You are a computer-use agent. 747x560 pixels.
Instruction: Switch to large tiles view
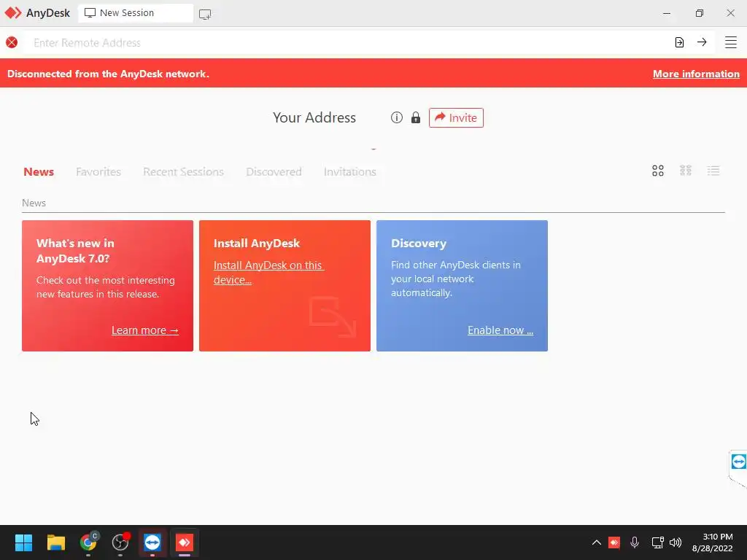click(x=658, y=171)
